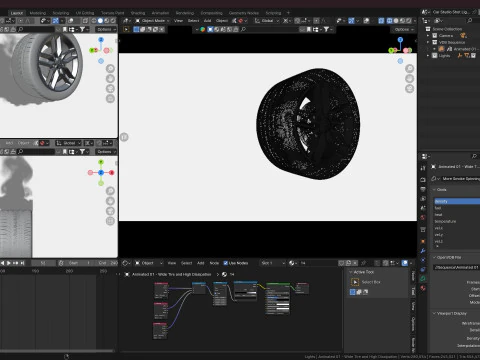Select rendered shading in main viewport header
Screen dimensions: 480x360
[409, 21]
